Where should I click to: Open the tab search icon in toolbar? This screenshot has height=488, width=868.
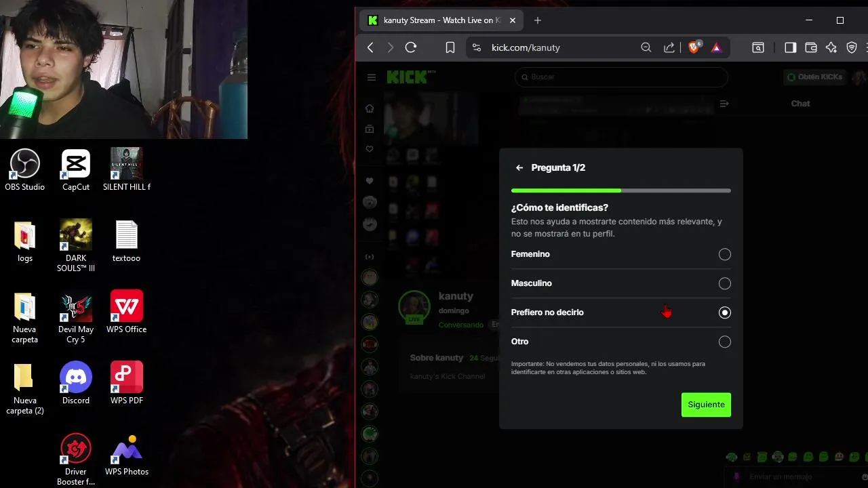point(758,47)
